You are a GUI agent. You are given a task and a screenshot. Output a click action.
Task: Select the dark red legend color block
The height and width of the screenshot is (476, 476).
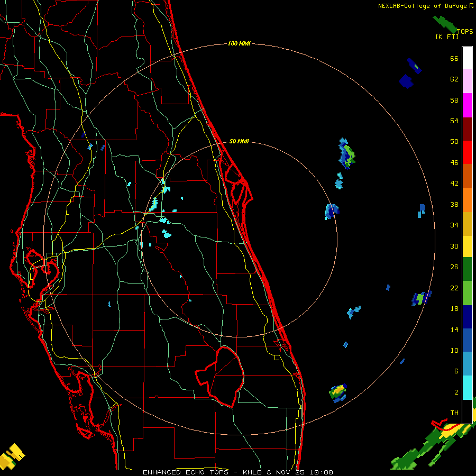[467, 129]
